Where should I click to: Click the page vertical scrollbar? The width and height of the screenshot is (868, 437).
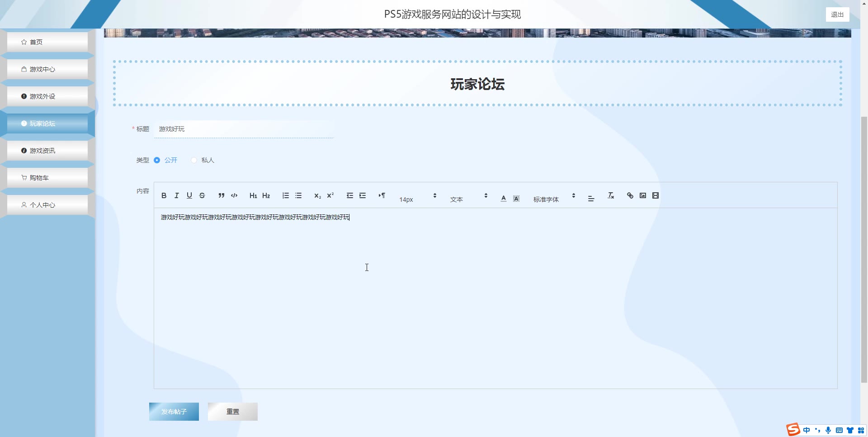864,249
